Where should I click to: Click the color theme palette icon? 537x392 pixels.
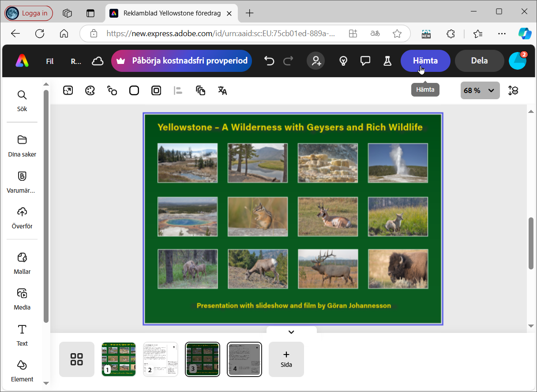[x=90, y=91]
